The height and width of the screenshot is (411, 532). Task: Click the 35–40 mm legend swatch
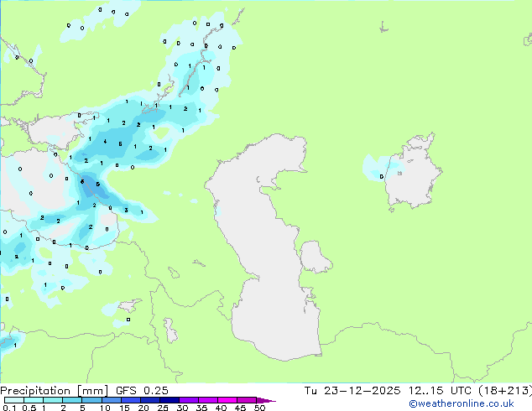[207, 400]
